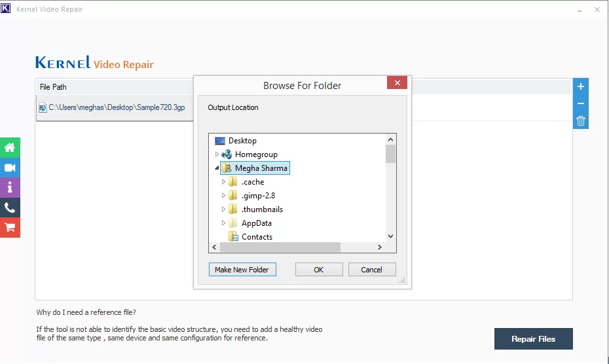Open the shopping cart sidebar icon
Image resolution: width=609 pixels, height=364 pixels.
pos(10,228)
